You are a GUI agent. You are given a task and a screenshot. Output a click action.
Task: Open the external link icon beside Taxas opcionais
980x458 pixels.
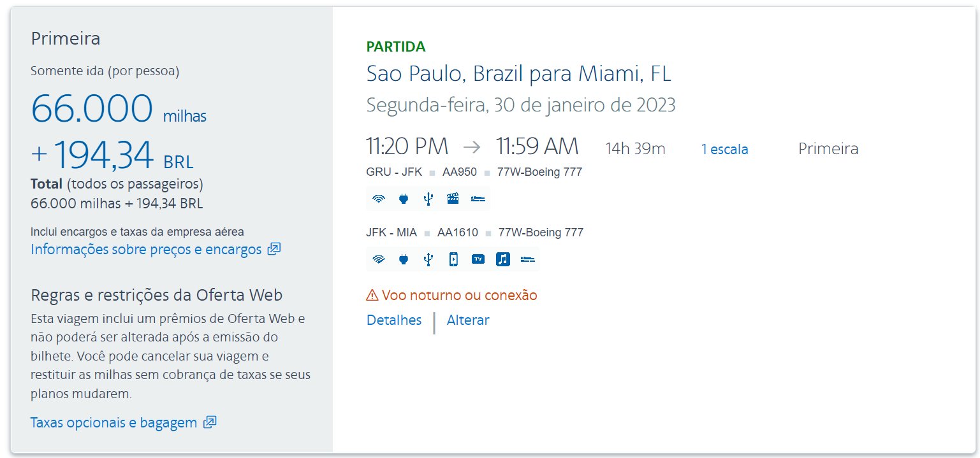coord(210,422)
